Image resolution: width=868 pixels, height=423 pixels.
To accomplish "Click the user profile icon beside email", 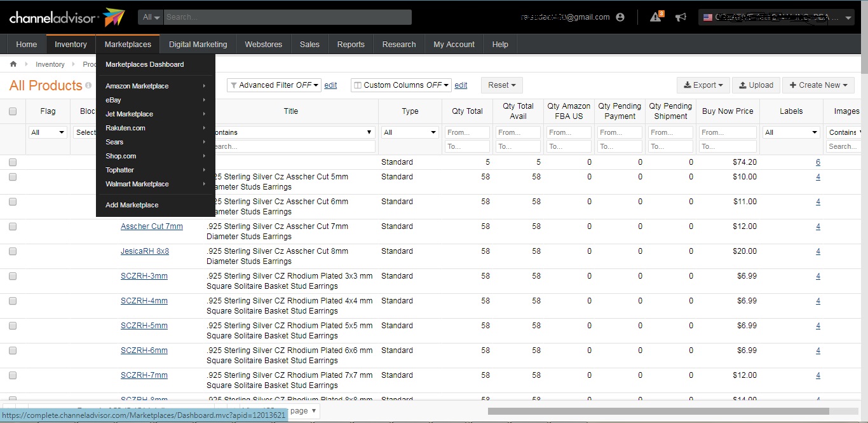I will point(620,17).
